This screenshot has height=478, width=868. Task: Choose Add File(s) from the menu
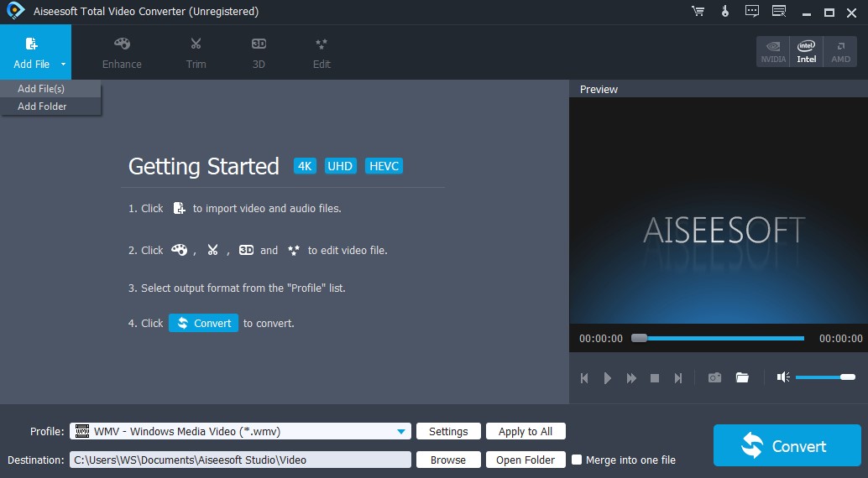[51, 89]
